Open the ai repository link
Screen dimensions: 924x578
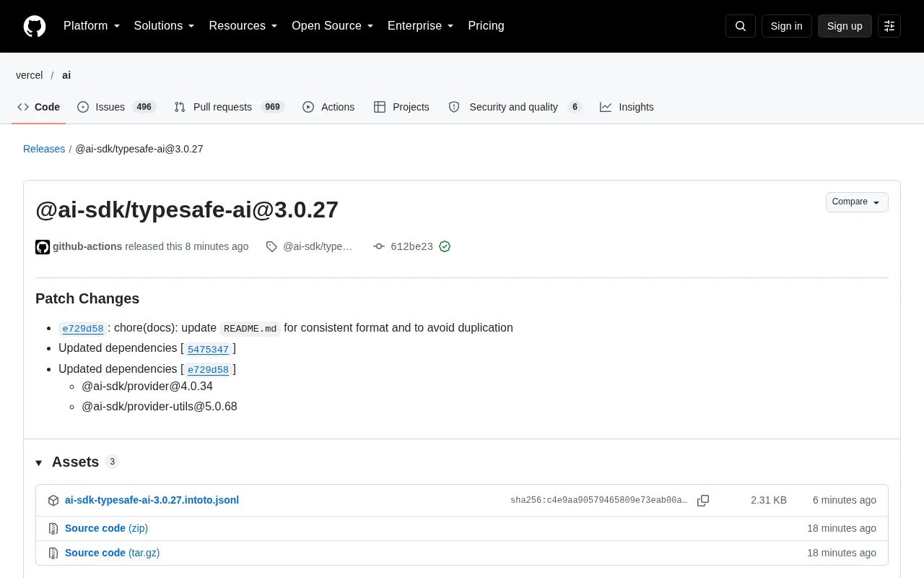(x=66, y=75)
